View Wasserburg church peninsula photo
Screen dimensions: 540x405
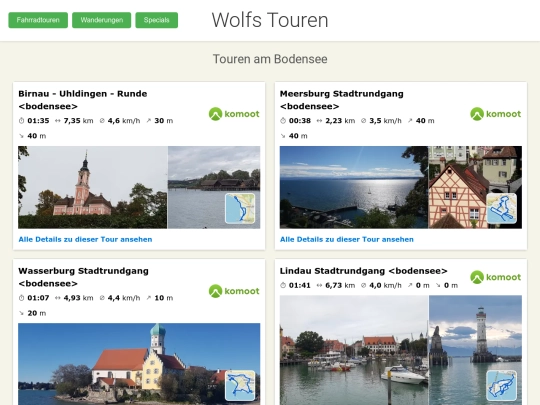pos(139,364)
